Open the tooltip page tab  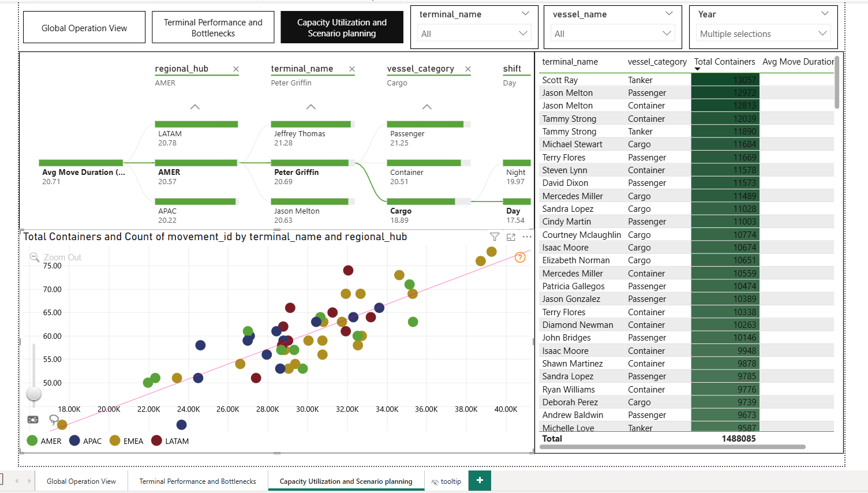(x=447, y=481)
